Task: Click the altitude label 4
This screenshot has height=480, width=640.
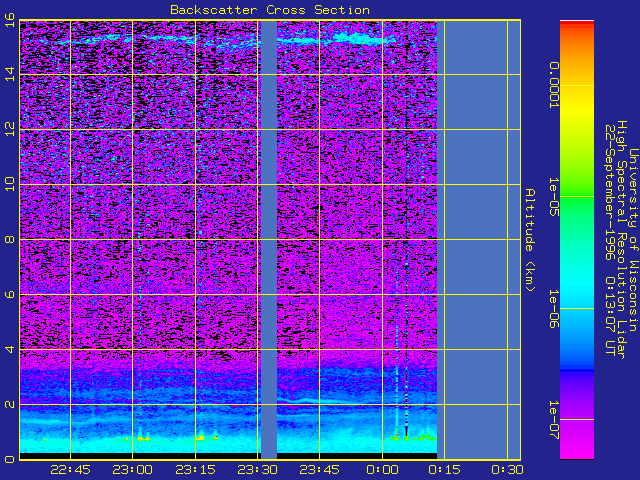Action: tap(10, 349)
